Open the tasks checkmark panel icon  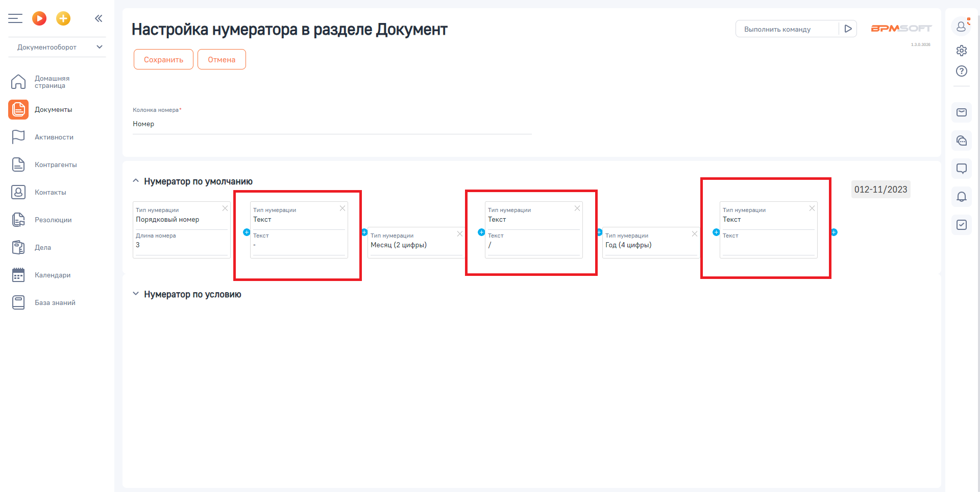(x=962, y=225)
